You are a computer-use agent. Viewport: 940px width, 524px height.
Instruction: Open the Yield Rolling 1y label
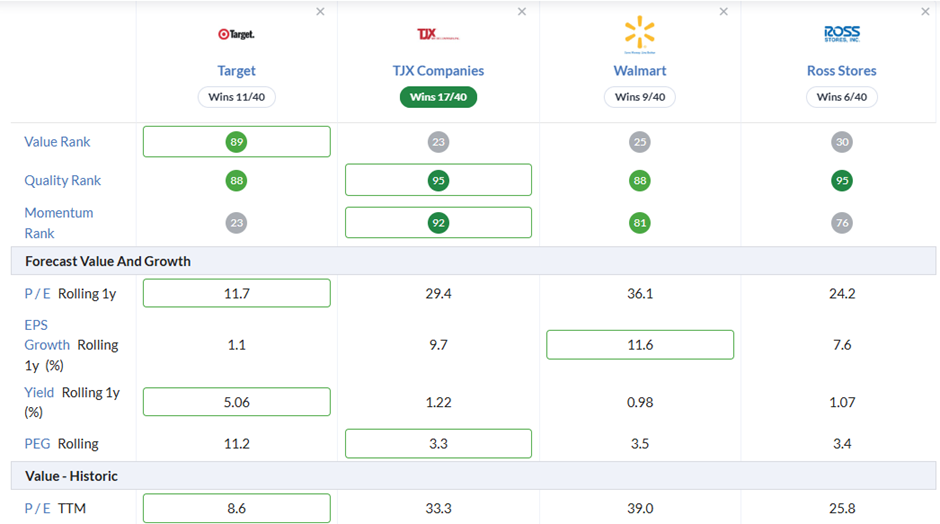pyautogui.click(x=72, y=402)
